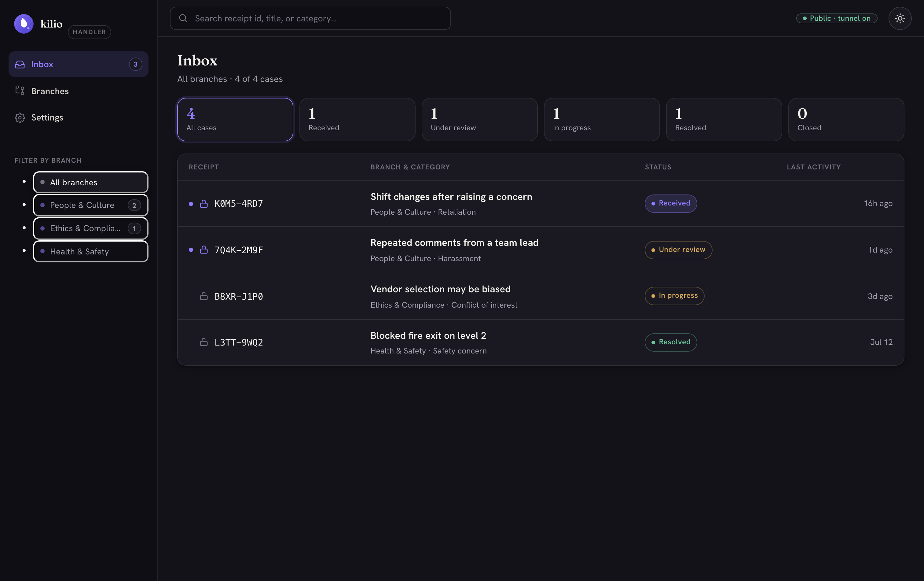Screen dimensions: 924x581
Task: Filter by Ethics & Compliance branch
Action: pos(90,228)
